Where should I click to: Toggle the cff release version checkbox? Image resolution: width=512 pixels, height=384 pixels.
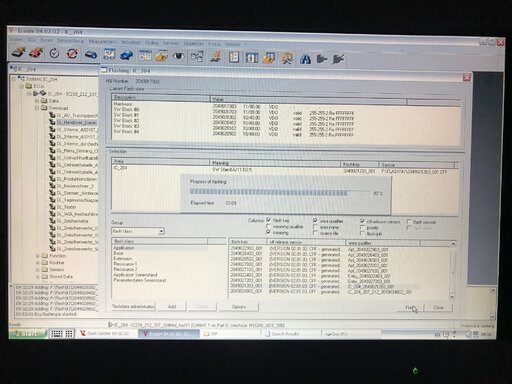click(362, 221)
